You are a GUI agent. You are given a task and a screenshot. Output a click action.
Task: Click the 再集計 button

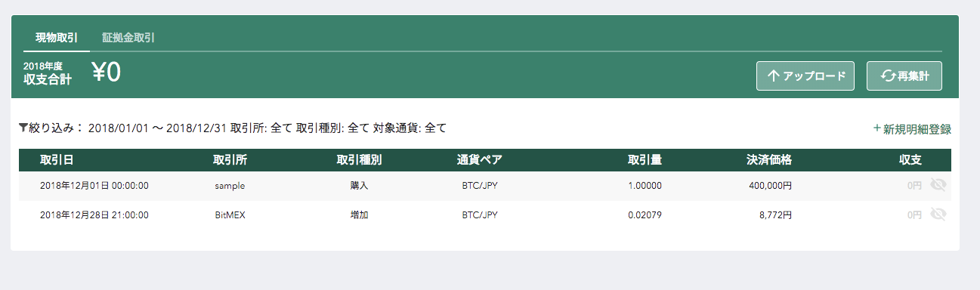(904, 76)
